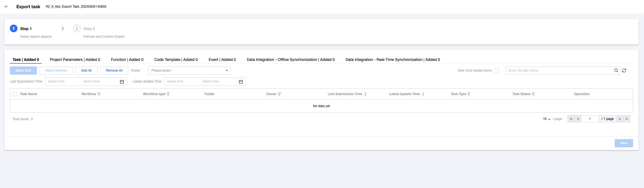Filter by Task Status funnel icon

533,94
